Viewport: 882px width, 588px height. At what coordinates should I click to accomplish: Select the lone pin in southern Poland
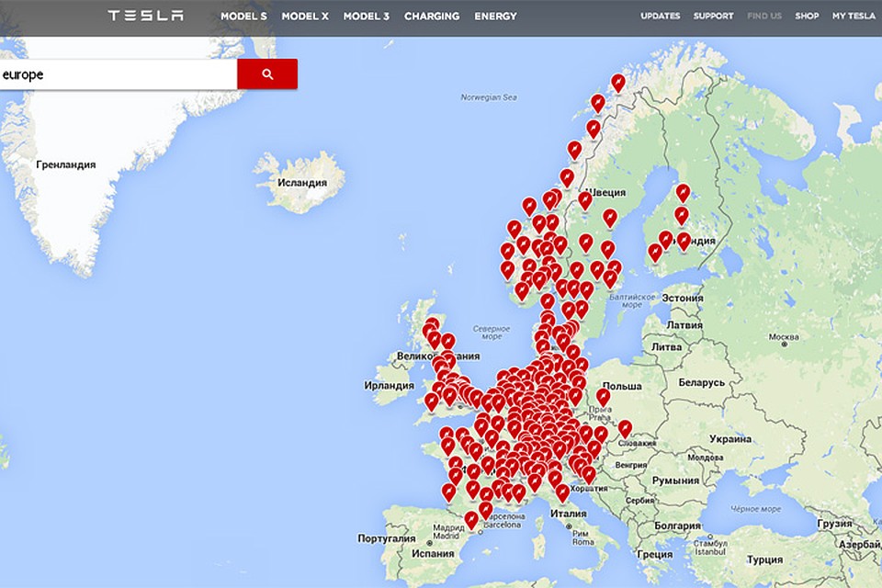coord(603,396)
